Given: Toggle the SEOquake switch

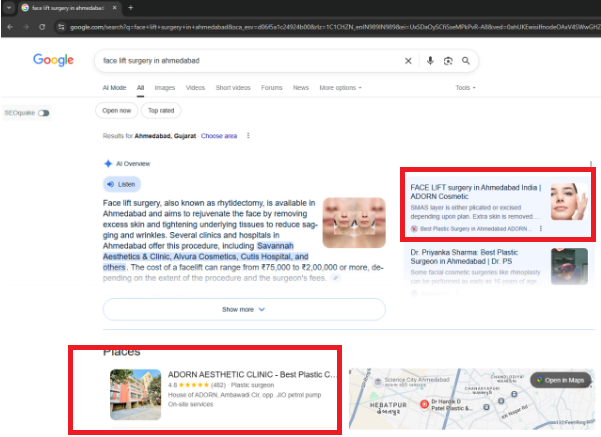Looking at the screenshot, I should 43,113.
